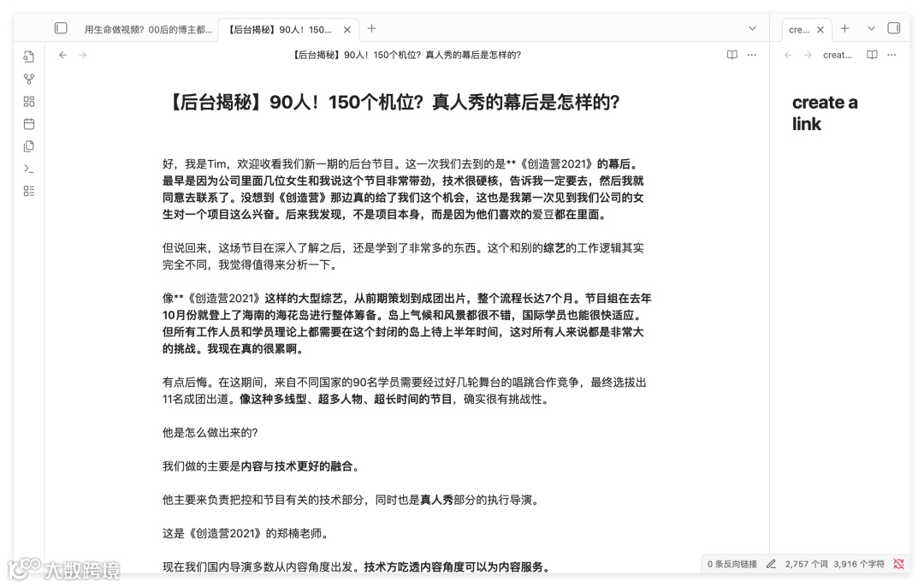Click the 0 条反向链接 status item
The image size is (924, 587).
731,564
